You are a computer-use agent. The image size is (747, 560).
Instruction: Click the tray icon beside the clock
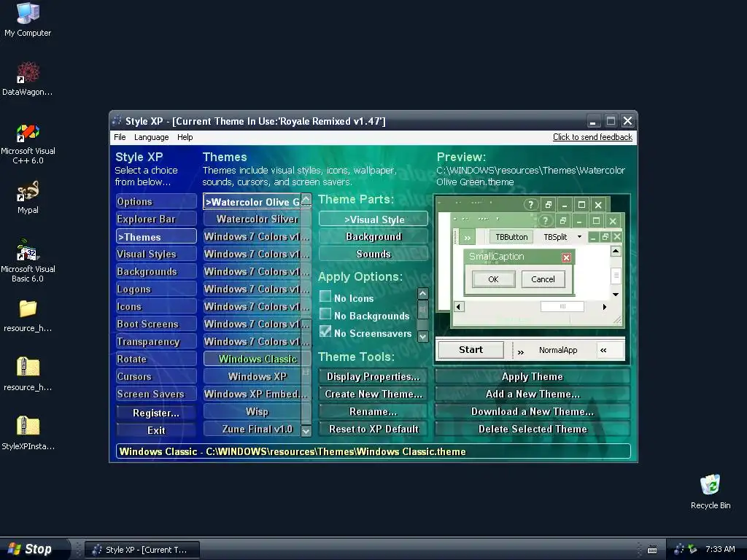click(x=693, y=549)
